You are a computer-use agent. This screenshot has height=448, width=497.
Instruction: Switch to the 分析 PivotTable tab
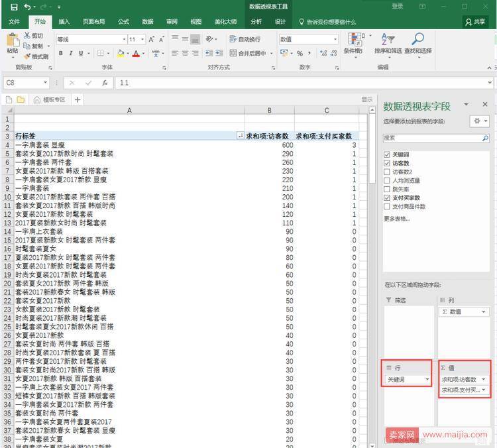256,22
